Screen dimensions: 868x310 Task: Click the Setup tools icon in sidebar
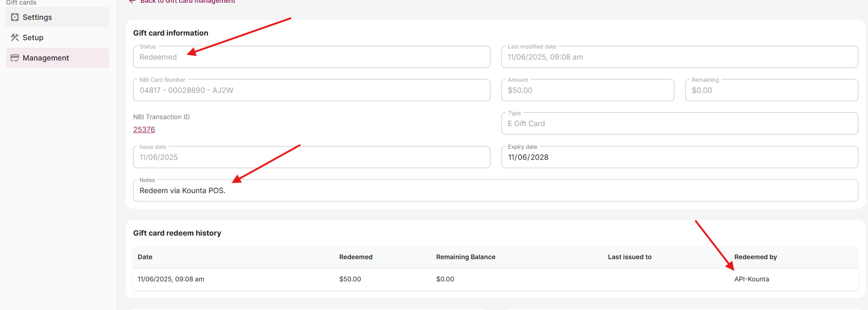point(15,37)
